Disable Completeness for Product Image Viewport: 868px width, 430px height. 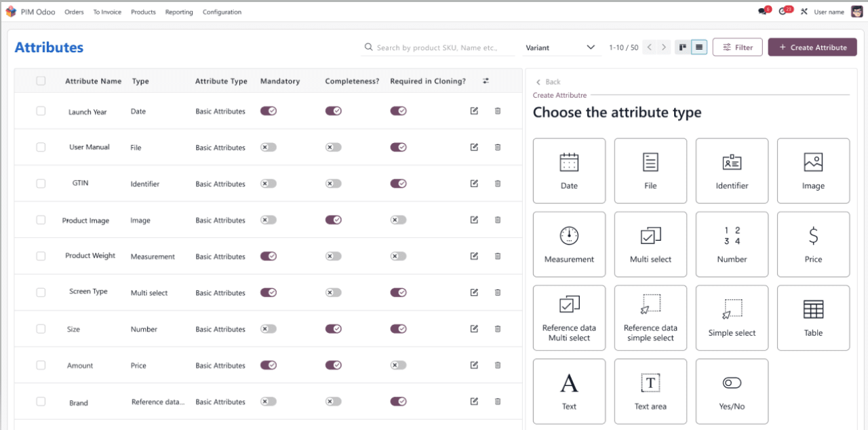pos(333,220)
